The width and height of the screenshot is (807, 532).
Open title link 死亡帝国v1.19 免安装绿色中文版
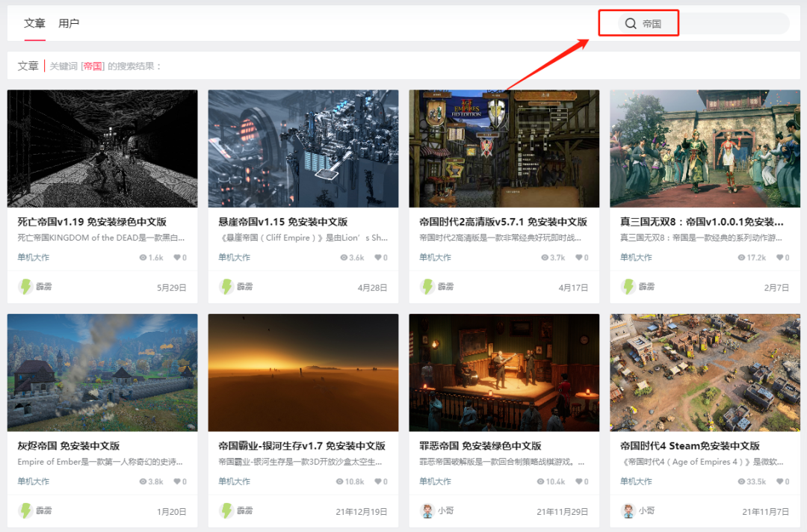92,222
